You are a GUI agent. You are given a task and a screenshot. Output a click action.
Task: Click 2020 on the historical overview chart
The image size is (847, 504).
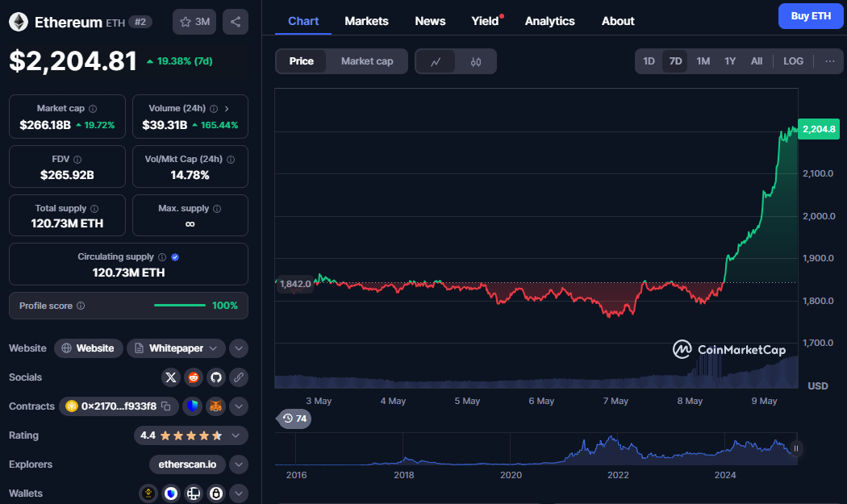pos(511,475)
